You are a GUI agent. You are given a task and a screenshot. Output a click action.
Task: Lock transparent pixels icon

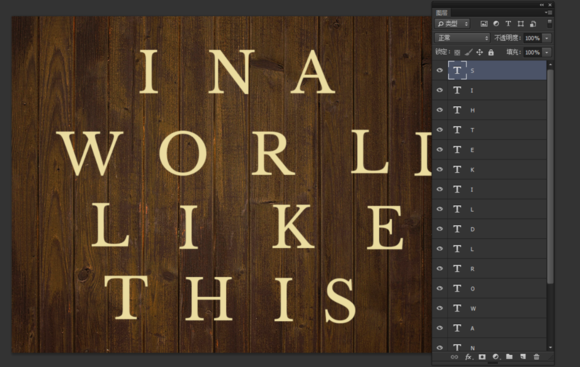[x=457, y=52]
